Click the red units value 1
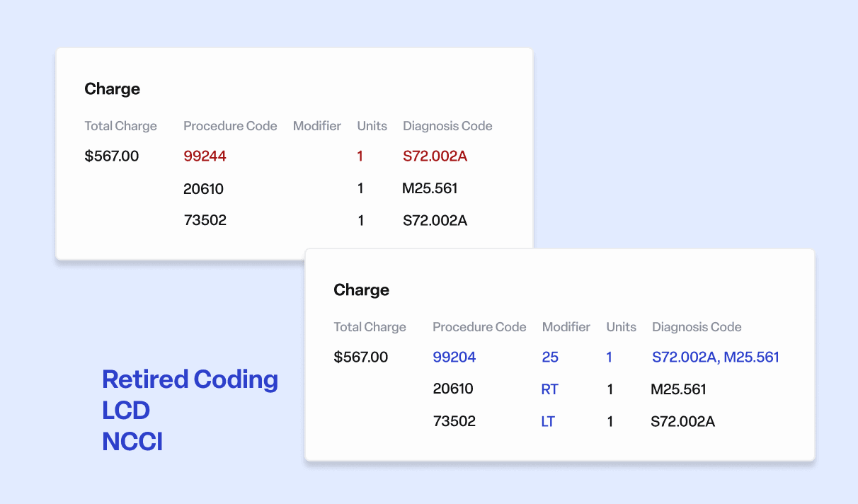Viewport: 858px width, 504px height. [x=360, y=156]
